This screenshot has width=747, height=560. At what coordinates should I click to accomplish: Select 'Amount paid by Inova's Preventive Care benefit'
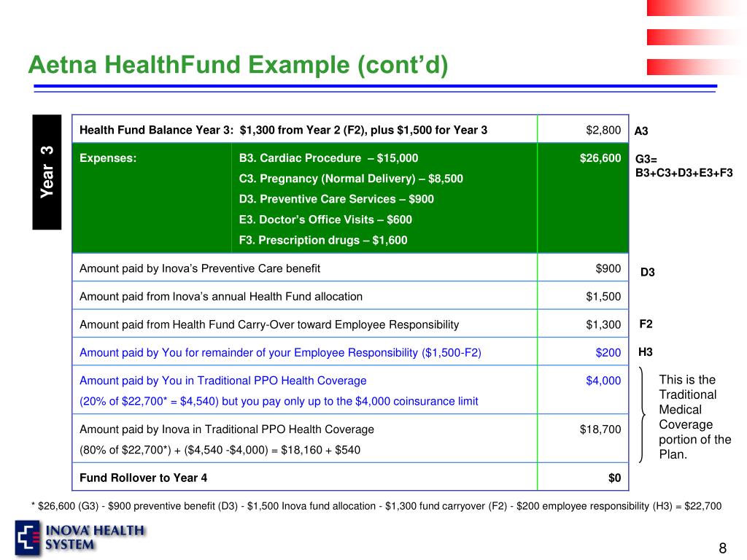(200, 268)
